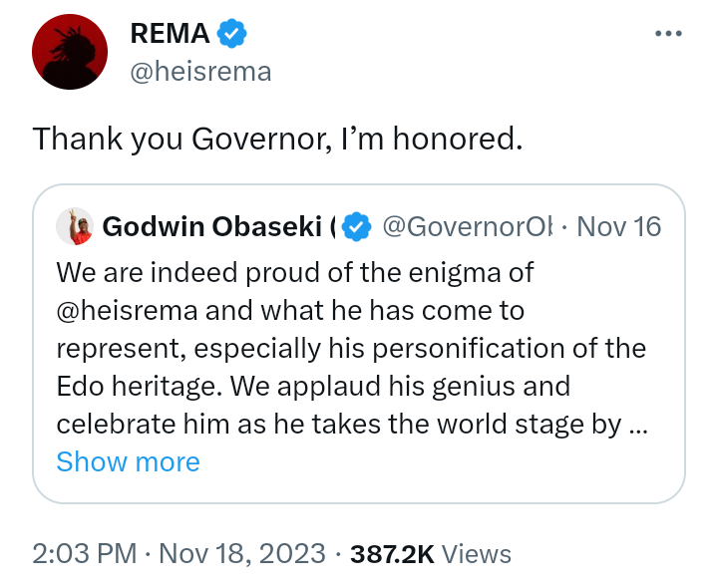
Task: Open the @heisrema handle below REMA's name
Action: coord(200,72)
